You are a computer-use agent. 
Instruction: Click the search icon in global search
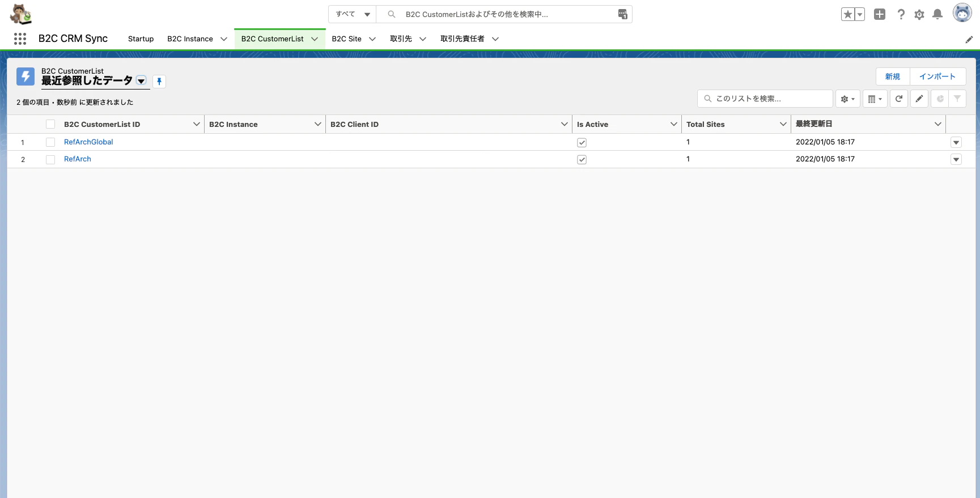(392, 14)
